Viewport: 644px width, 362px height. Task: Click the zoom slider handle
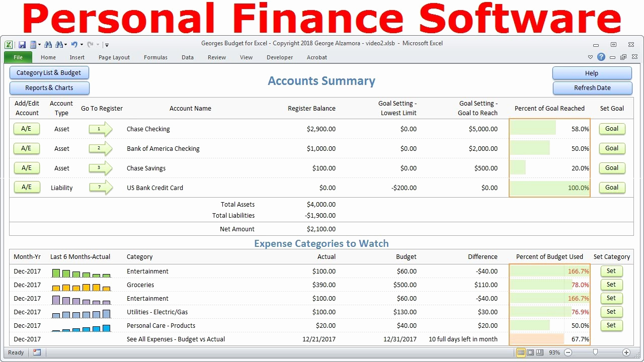pos(595,352)
